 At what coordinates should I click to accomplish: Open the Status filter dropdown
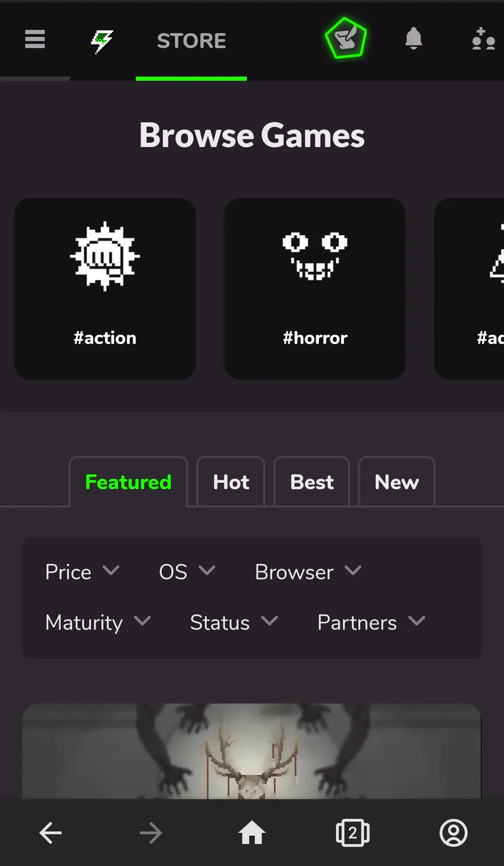pyautogui.click(x=234, y=622)
